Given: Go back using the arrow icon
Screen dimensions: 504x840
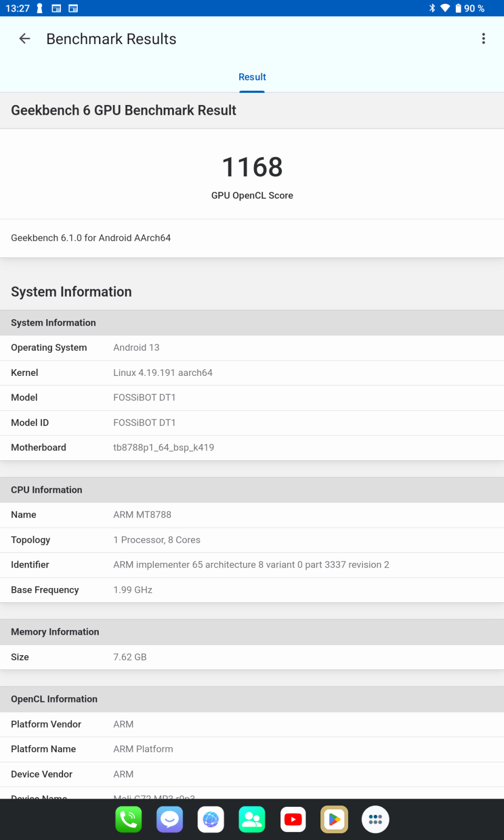Looking at the screenshot, I should coord(25,38).
